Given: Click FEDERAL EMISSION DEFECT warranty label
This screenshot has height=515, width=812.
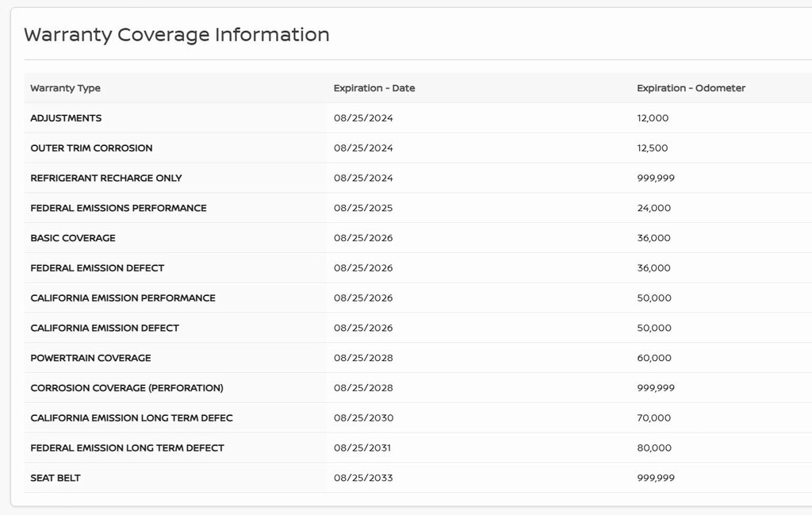Looking at the screenshot, I should pos(97,268).
